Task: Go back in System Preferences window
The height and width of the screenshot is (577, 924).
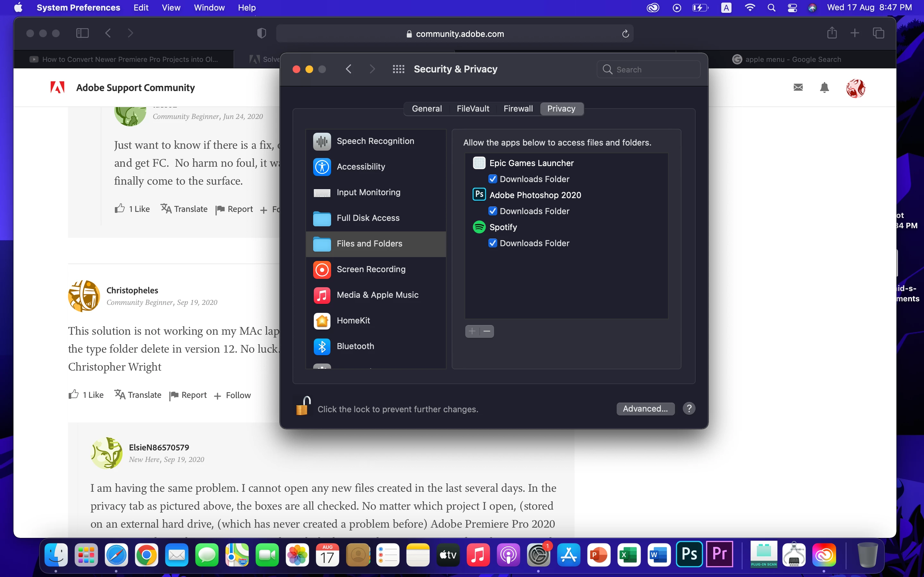Action: [x=348, y=69]
